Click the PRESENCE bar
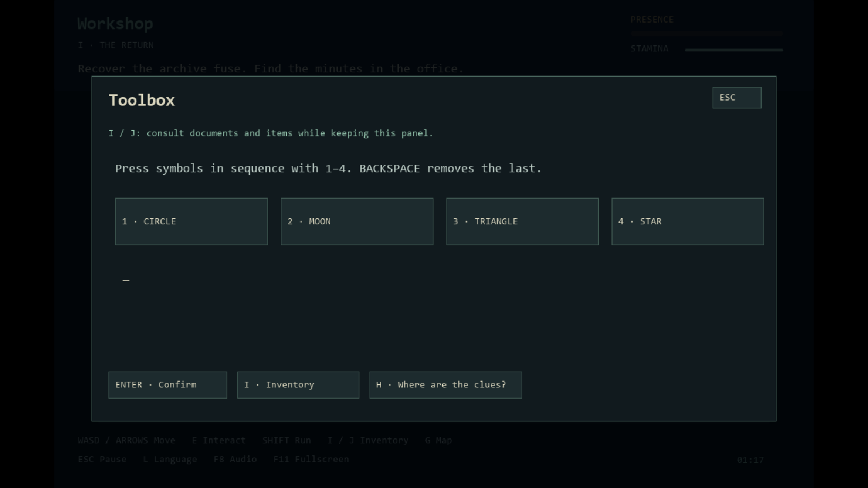This screenshot has height=488, width=868. (x=707, y=34)
